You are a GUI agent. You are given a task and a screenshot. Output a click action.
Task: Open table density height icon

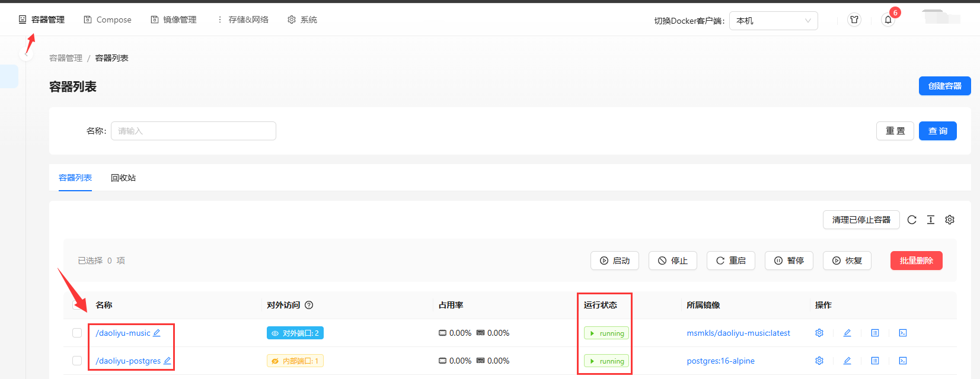point(931,220)
